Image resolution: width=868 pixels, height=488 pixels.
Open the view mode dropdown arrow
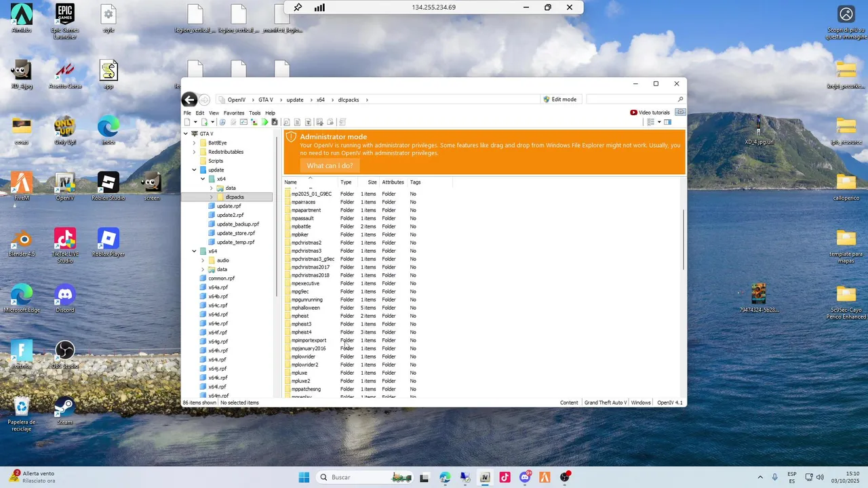(x=659, y=122)
